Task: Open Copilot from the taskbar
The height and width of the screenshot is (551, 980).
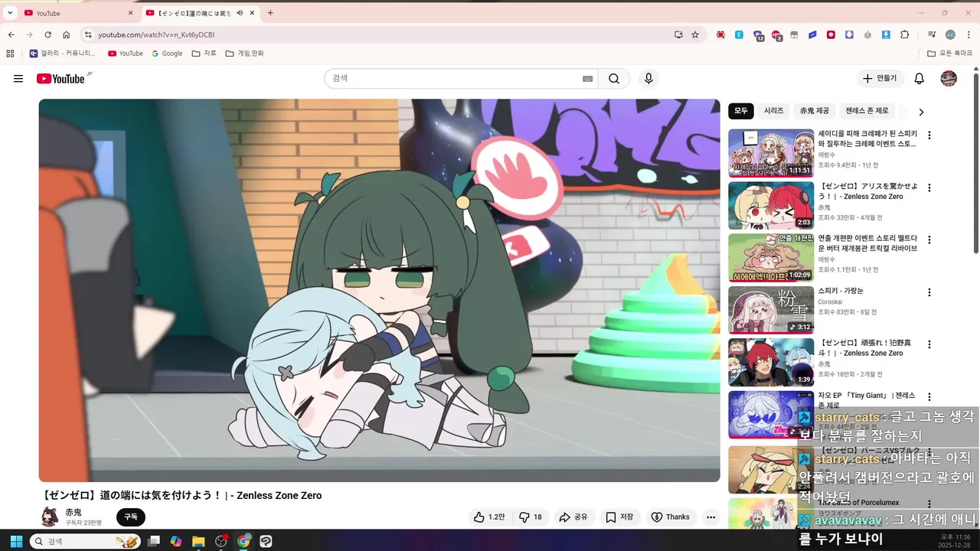Action: click(176, 541)
